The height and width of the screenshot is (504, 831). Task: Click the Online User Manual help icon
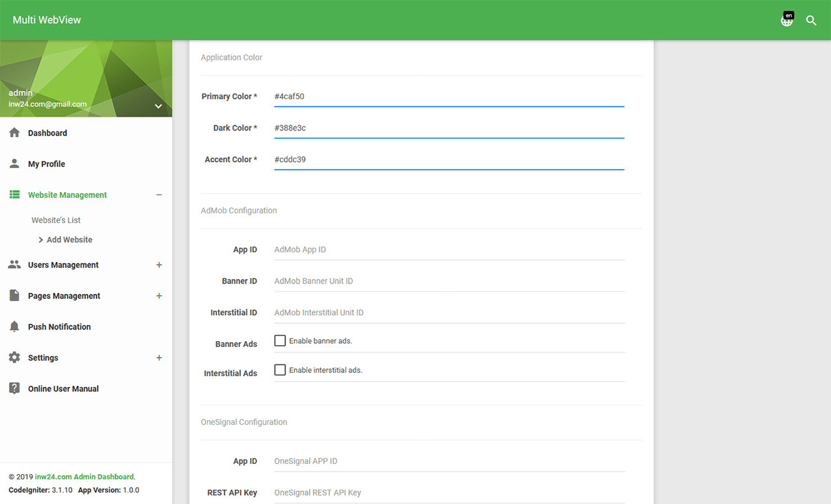[14, 389]
